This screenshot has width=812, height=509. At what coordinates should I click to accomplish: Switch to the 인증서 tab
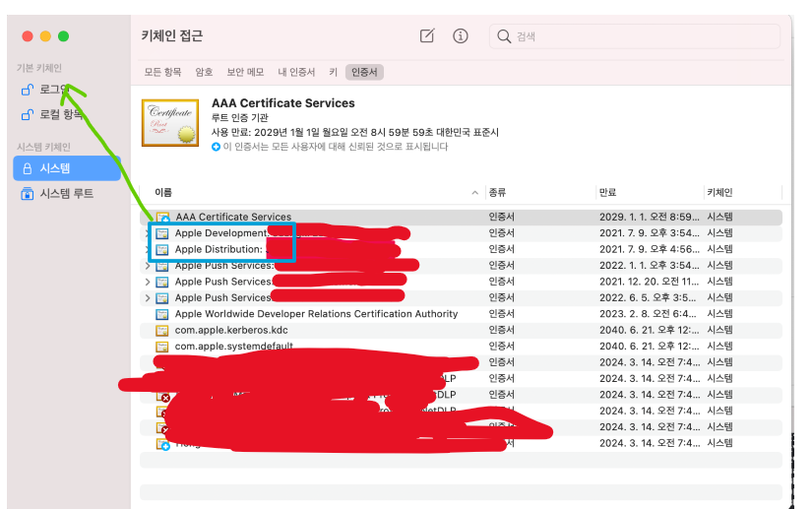364,72
